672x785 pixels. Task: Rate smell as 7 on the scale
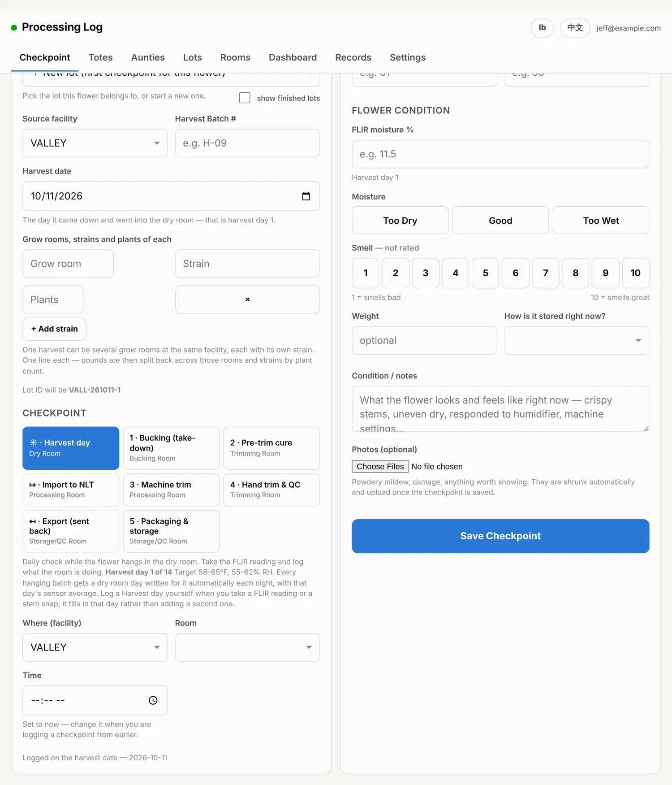click(545, 273)
